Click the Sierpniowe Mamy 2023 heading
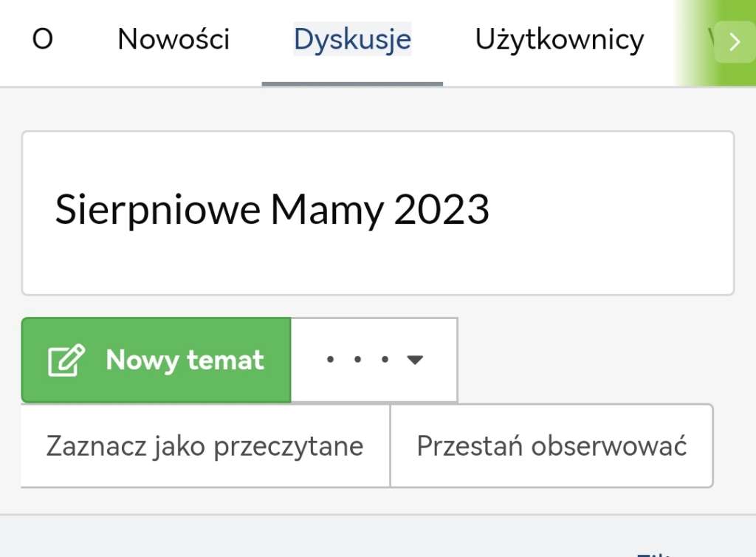 (x=272, y=211)
